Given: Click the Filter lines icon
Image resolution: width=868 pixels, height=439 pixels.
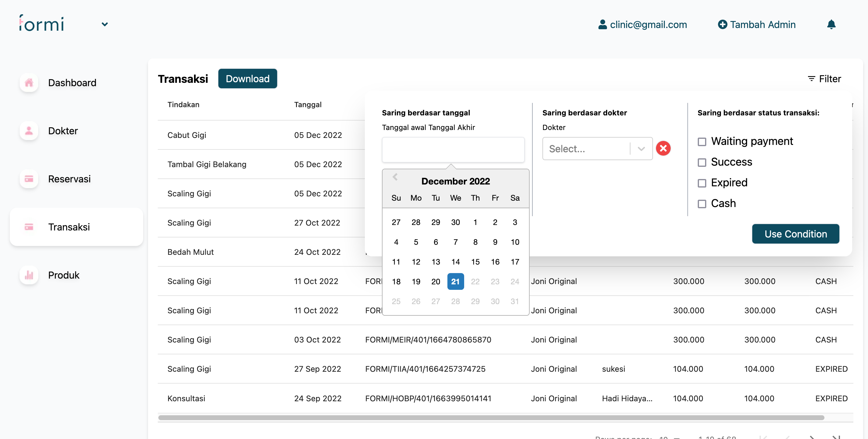Looking at the screenshot, I should point(811,79).
